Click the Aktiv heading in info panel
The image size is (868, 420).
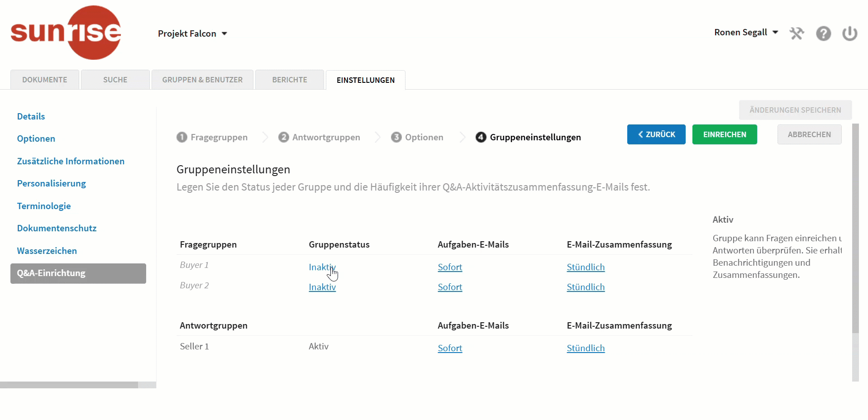point(723,220)
